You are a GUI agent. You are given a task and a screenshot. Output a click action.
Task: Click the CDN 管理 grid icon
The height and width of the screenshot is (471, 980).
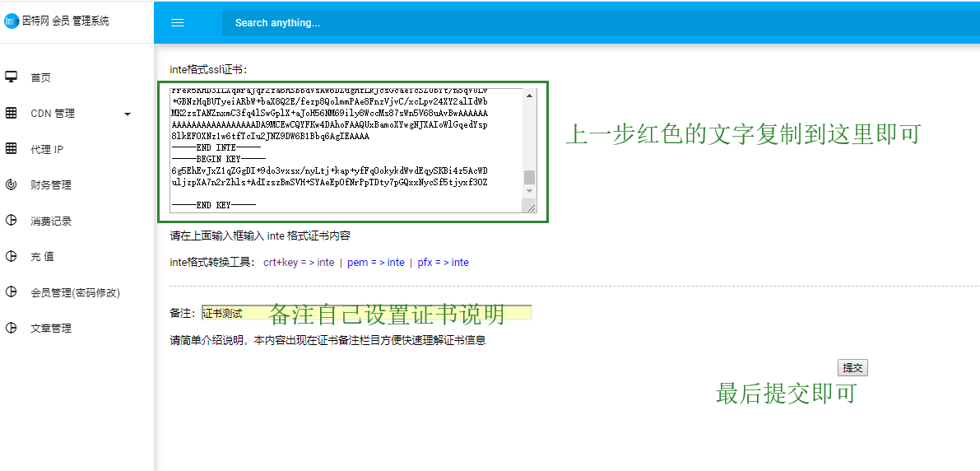coord(12,114)
